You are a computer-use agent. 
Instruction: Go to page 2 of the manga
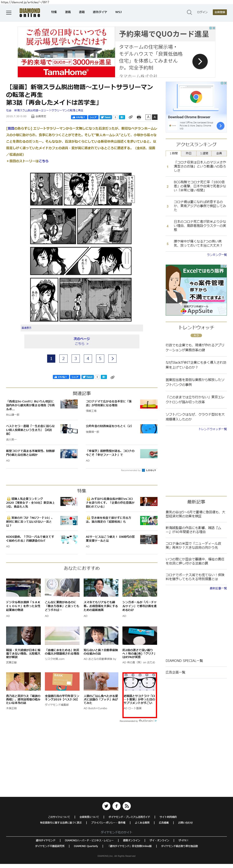tap(63, 359)
